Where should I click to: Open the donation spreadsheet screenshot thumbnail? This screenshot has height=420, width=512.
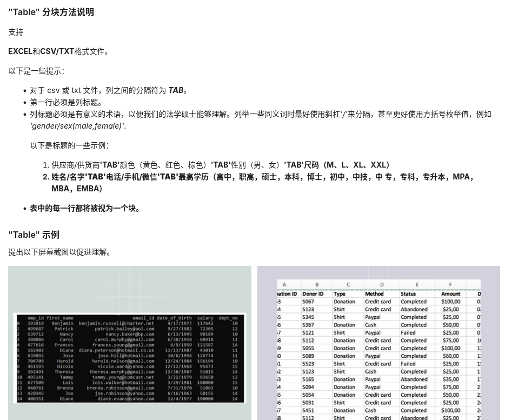(378, 343)
